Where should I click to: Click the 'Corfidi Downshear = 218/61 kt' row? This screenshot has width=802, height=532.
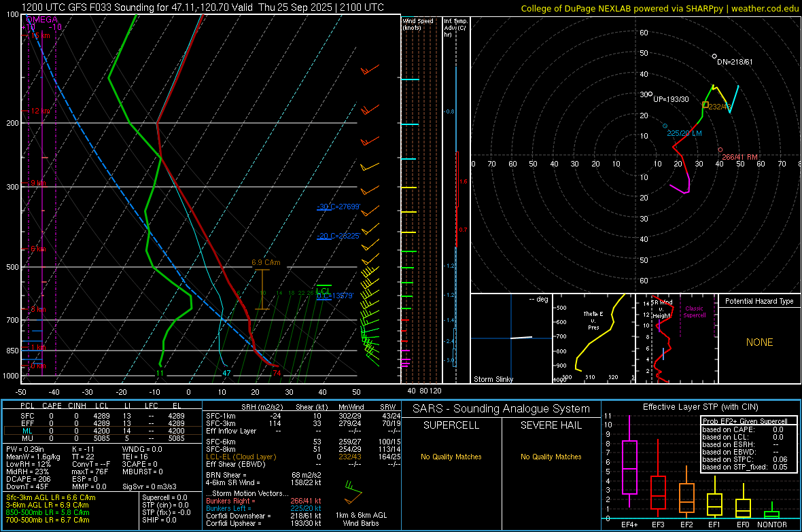pyautogui.click(x=264, y=516)
